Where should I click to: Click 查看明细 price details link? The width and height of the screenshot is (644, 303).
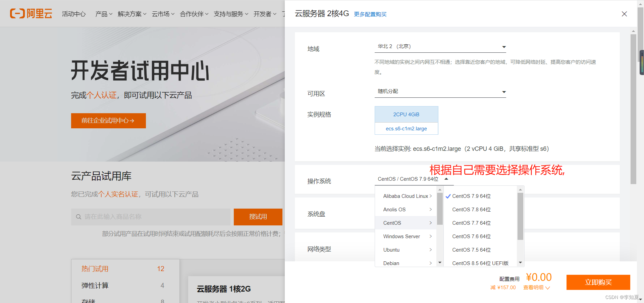(x=536, y=288)
